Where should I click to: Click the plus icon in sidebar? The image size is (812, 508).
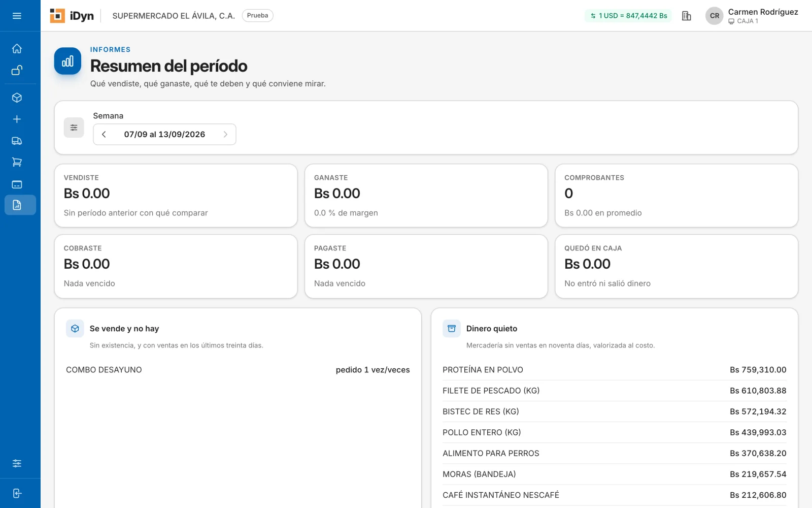17,119
